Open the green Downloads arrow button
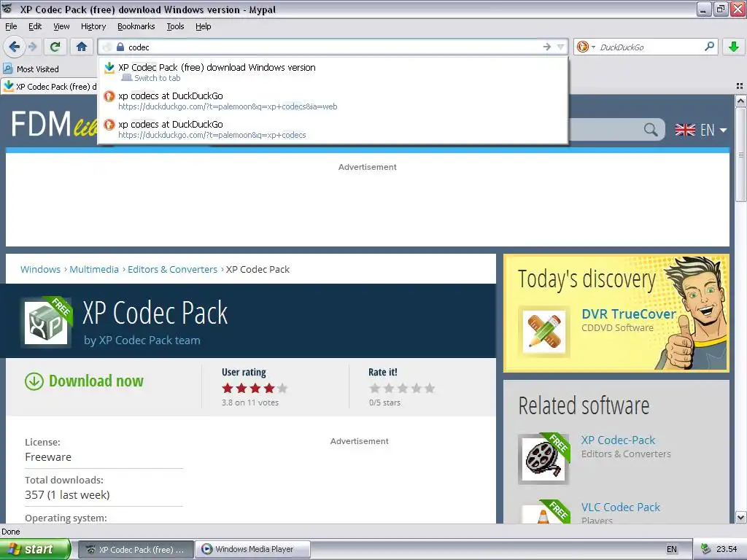This screenshot has width=747, height=560. (x=734, y=47)
